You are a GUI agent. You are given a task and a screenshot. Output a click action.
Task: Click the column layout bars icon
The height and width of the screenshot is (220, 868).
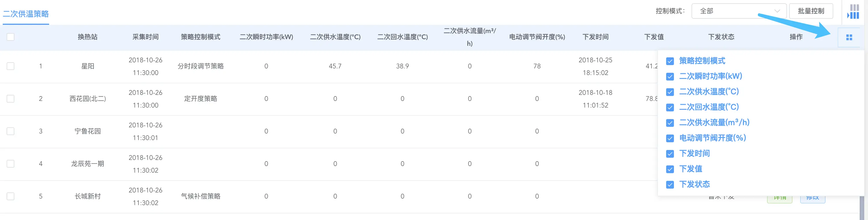[x=853, y=11]
